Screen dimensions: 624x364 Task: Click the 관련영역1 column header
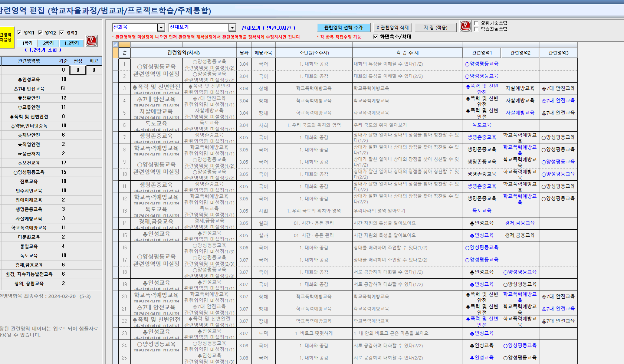coord(482,53)
